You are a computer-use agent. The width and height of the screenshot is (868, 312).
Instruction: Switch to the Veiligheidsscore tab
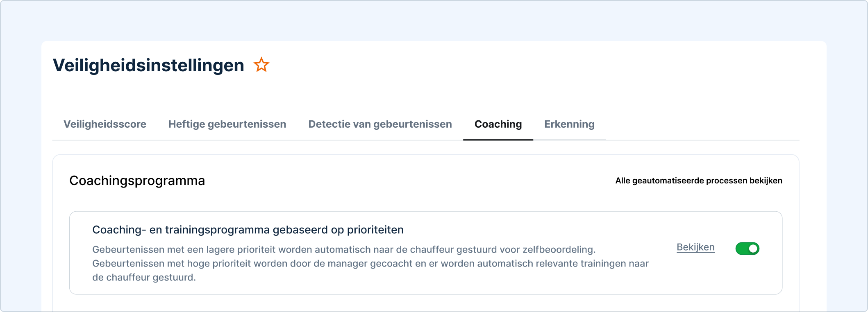pos(105,124)
